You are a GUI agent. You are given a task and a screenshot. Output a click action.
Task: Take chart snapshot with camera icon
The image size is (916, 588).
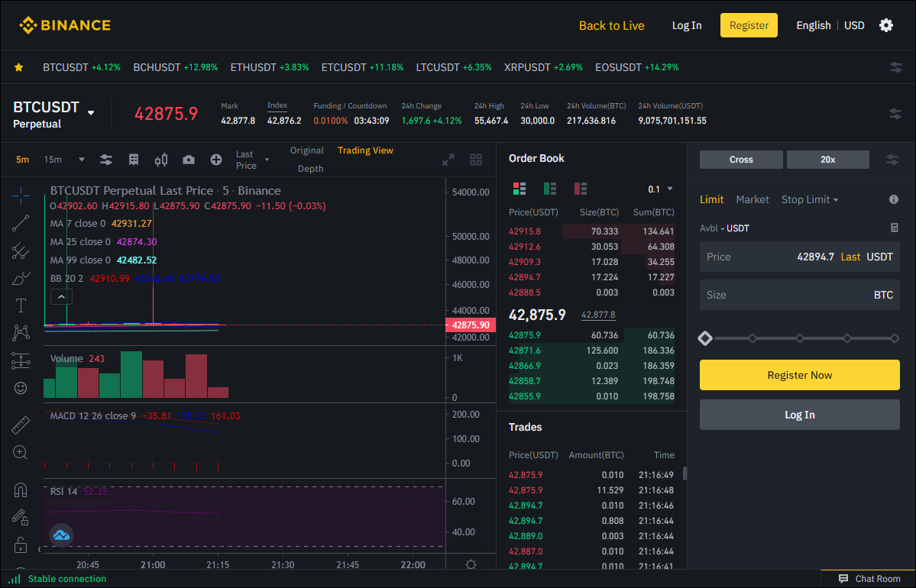pyautogui.click(x=189, y=160)
